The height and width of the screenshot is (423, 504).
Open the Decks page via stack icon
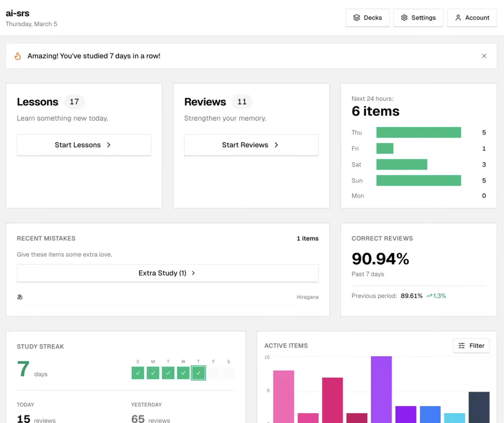pyautogui.click(x=356, y=18)
